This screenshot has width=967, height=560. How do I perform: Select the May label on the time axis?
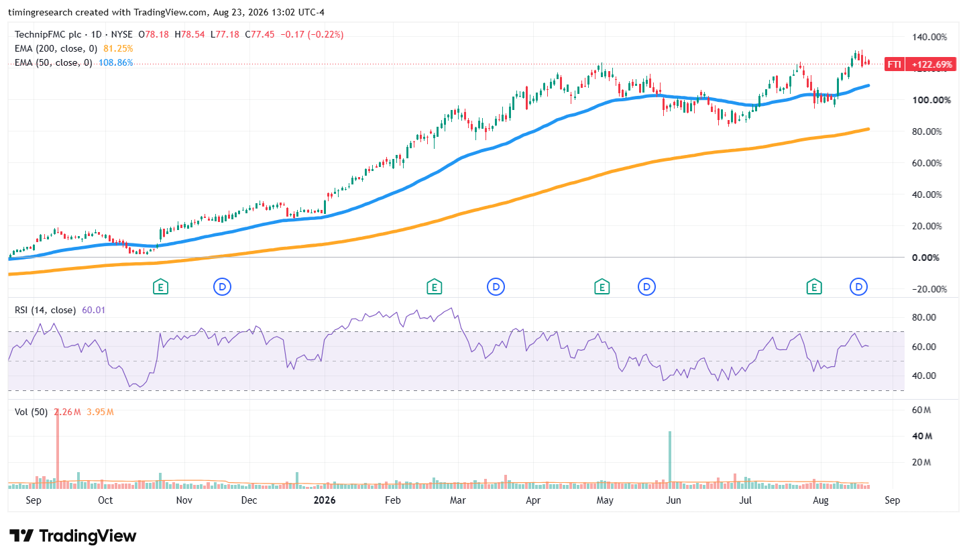[x=605, y=500]
